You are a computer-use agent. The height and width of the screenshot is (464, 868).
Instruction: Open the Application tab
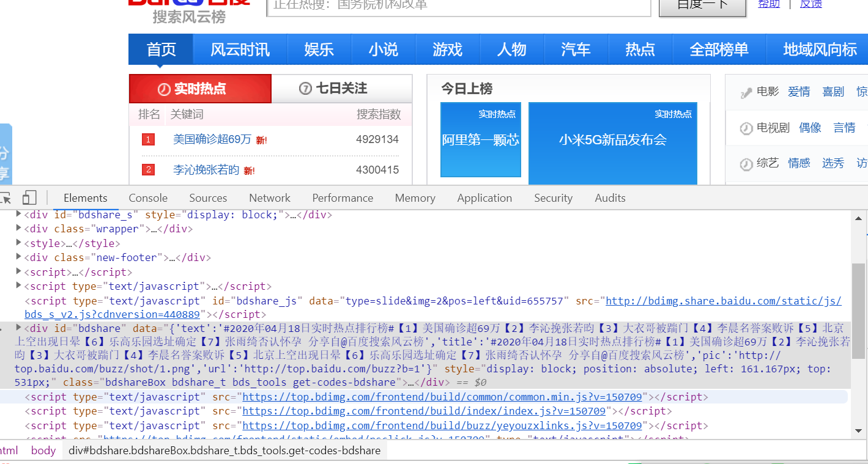pos(484,198)
